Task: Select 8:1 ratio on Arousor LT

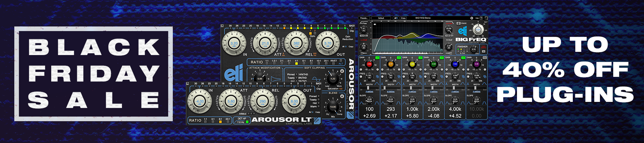Action: (220, 122)
